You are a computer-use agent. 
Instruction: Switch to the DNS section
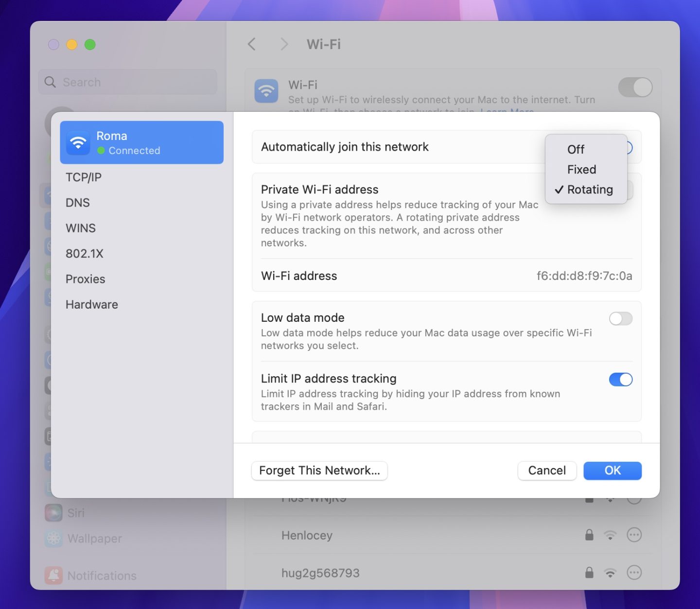coord(78,203)
